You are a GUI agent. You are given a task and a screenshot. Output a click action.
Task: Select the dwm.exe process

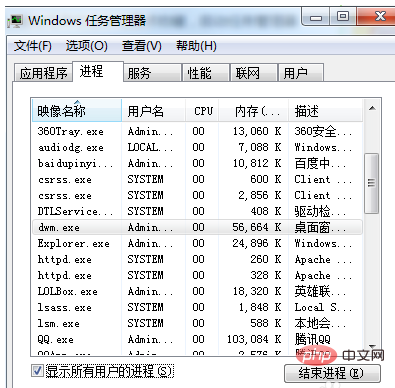click(x=197, y=227)
